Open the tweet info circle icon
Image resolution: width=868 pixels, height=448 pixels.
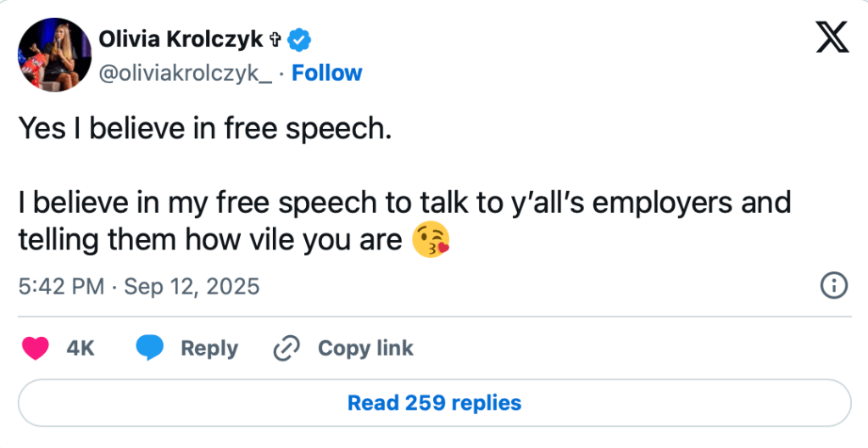pos(834,286)
